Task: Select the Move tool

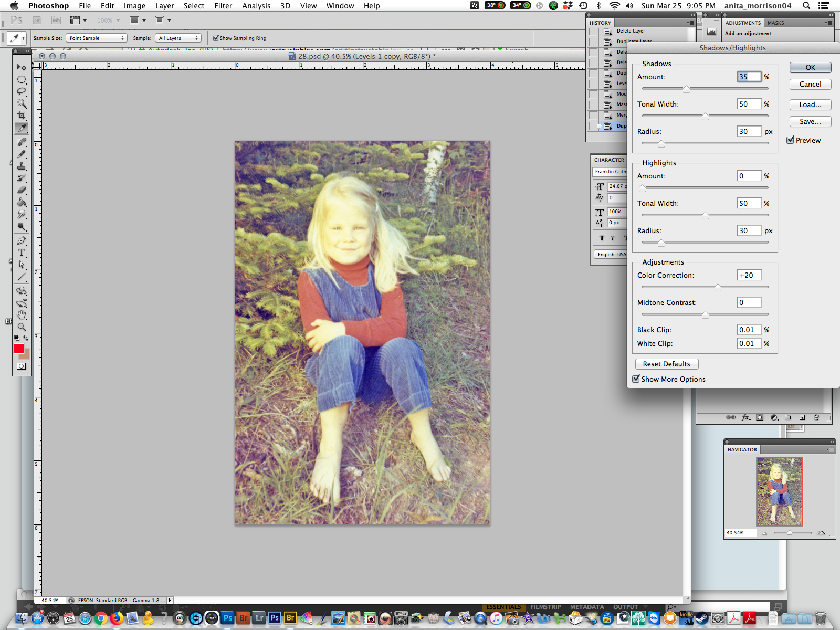Action: click(x=22, y=67)
